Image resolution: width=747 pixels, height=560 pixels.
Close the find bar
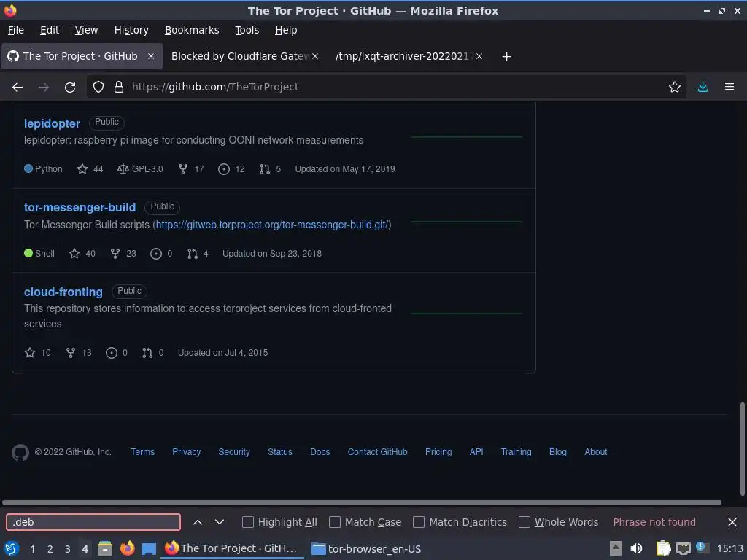[x=732, y=522]
